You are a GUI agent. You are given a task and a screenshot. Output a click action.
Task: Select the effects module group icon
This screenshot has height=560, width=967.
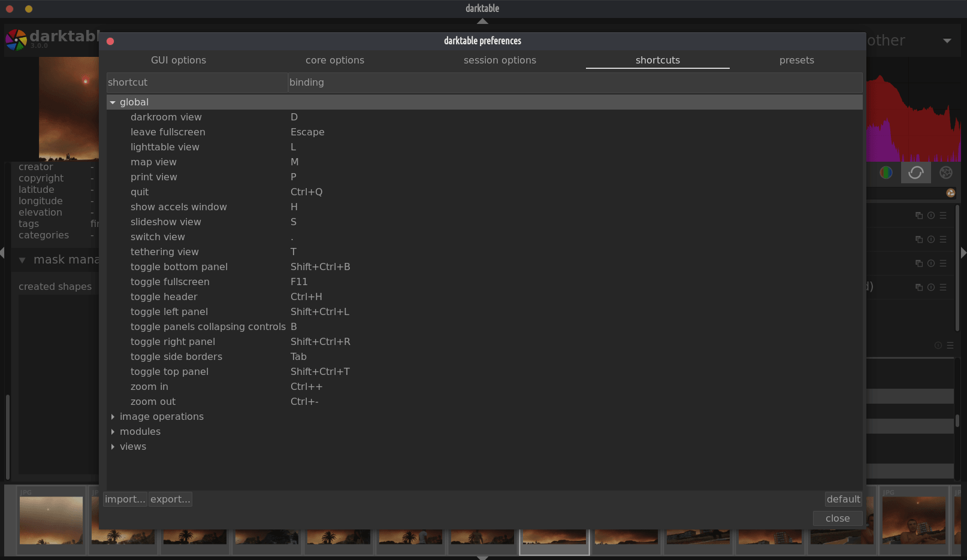tap(945, 172)
